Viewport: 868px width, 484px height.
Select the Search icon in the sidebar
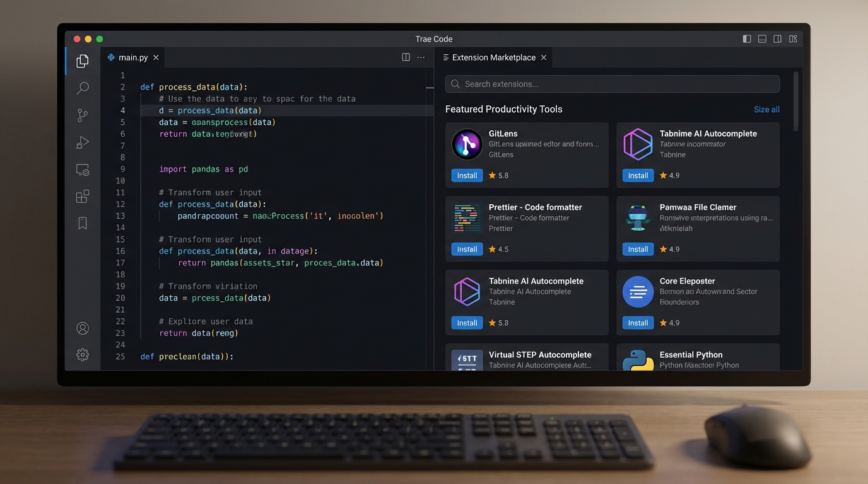pyautogui.click(x=82, y=88)
